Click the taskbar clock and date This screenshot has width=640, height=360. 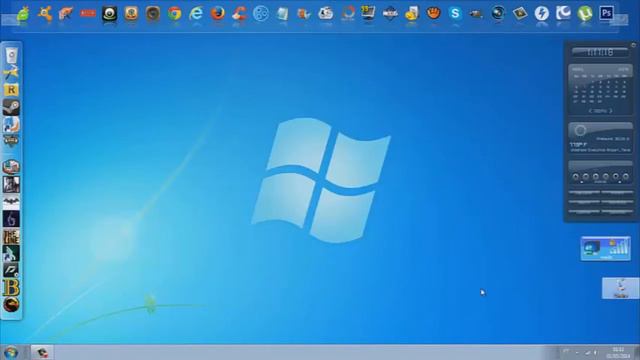click(618, 353)
